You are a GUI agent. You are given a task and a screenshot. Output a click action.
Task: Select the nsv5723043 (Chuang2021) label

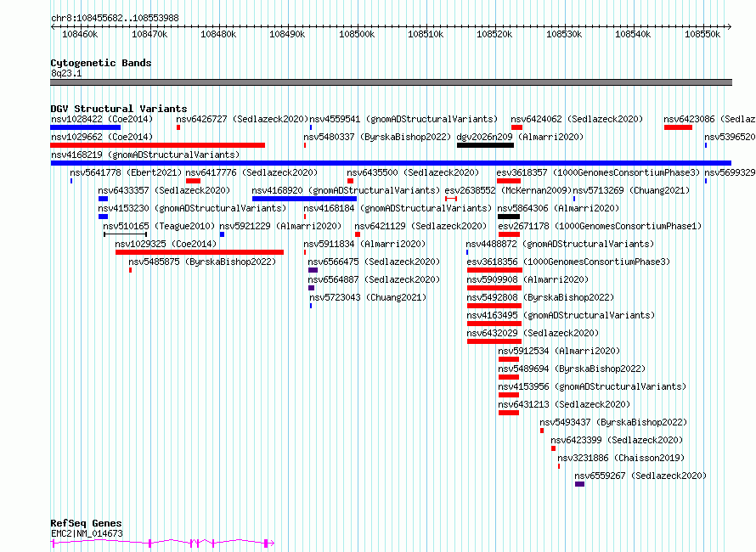[x=368, y=297]
